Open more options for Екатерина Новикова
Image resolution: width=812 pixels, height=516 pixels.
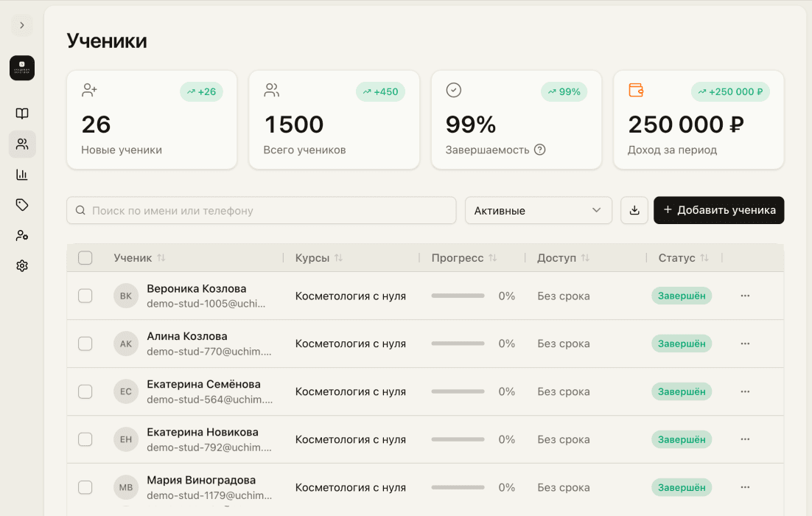(x=745, y=439)
